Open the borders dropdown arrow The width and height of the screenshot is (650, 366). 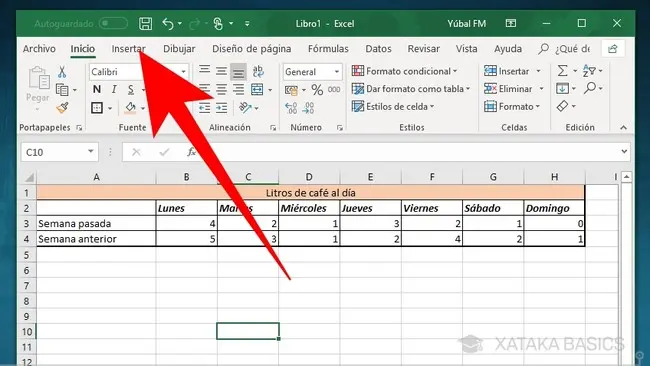[110, 109]
